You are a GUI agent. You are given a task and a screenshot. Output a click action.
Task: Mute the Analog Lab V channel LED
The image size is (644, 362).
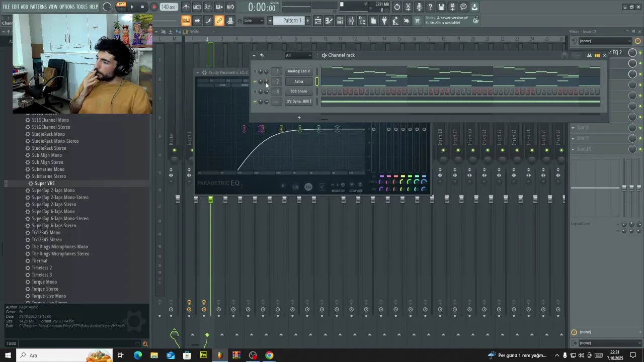coord(255,71)
